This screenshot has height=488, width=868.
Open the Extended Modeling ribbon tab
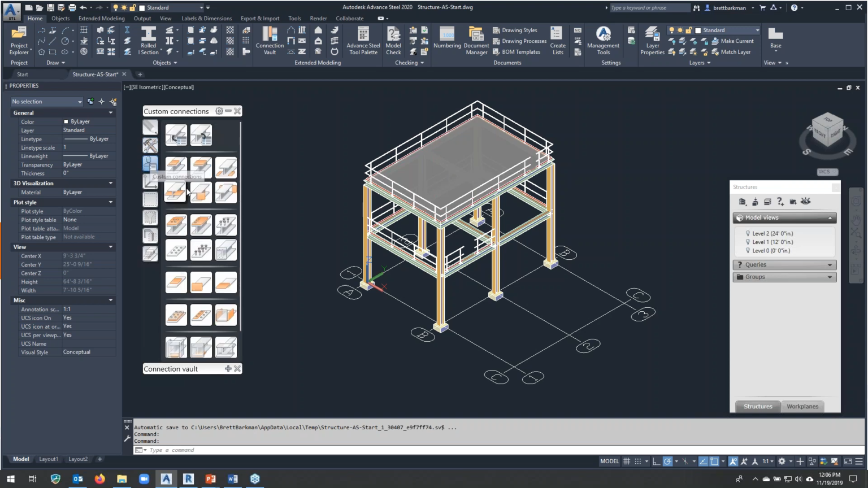[101, 19]
